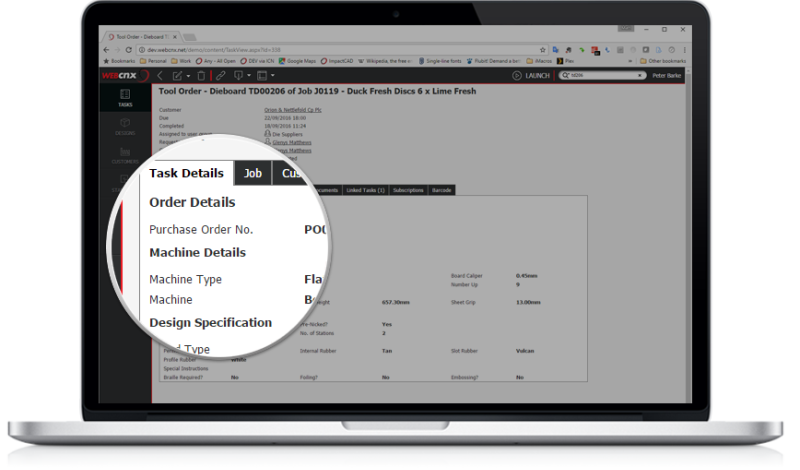Select the Board Caliper value 0.45mm
Screen dimensions: 800x470
[x=527, y=276]
